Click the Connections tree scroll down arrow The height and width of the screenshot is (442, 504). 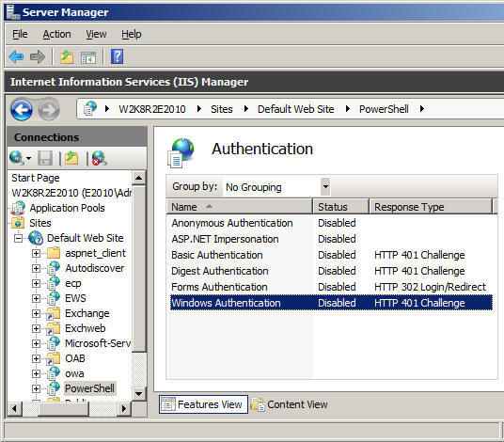coord(139,393)
